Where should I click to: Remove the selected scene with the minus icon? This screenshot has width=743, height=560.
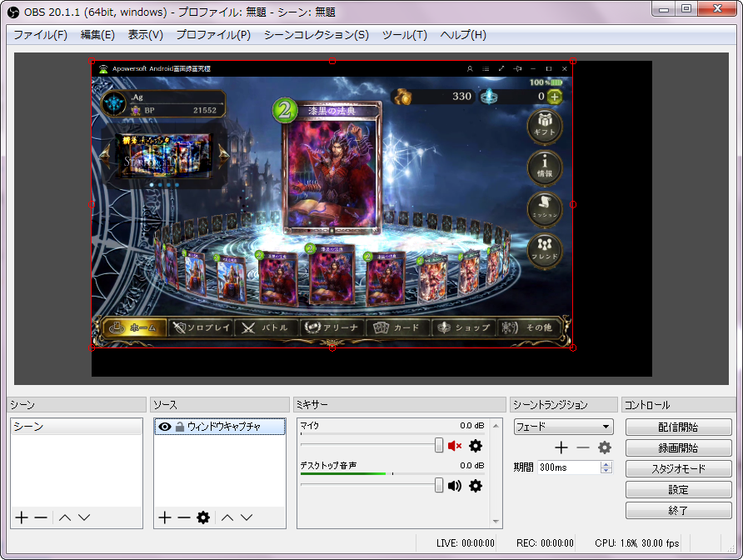click(x=41, y=517)
